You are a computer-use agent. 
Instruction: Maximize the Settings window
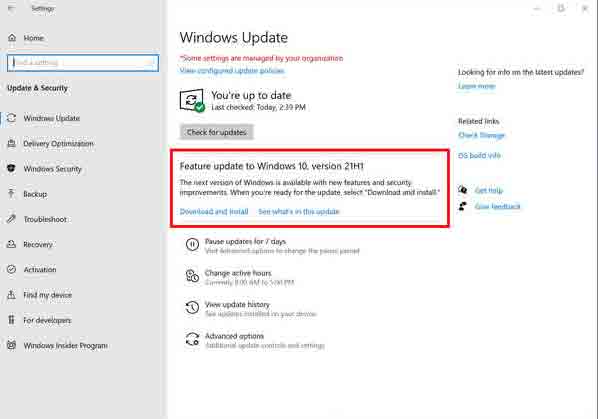[x=561, y=8]
